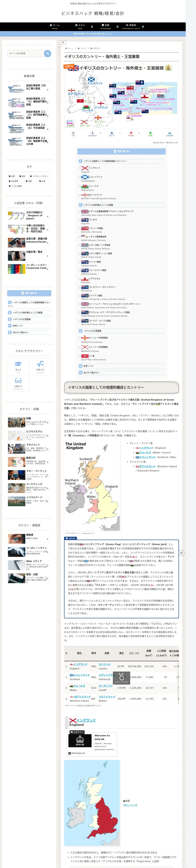Jump to イギリスの海外領土としての属領 in sidebar TOC
This screenshot has height=868, width=196.
tap(28, 313)
